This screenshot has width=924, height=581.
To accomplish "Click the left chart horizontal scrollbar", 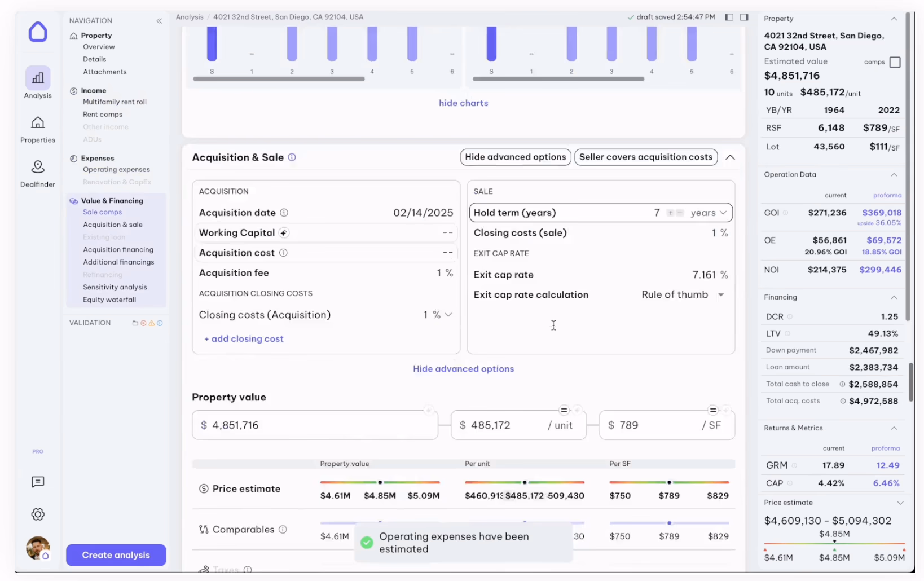I will coord(279,79).
